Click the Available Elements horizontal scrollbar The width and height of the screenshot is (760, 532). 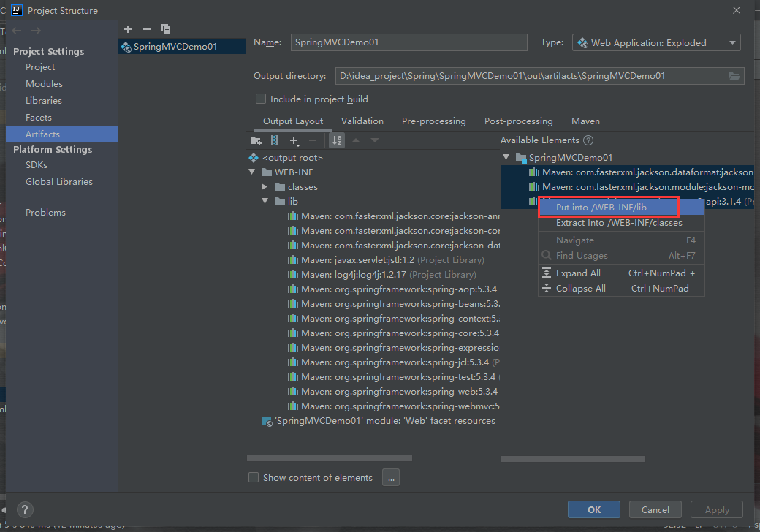[573, 459]
